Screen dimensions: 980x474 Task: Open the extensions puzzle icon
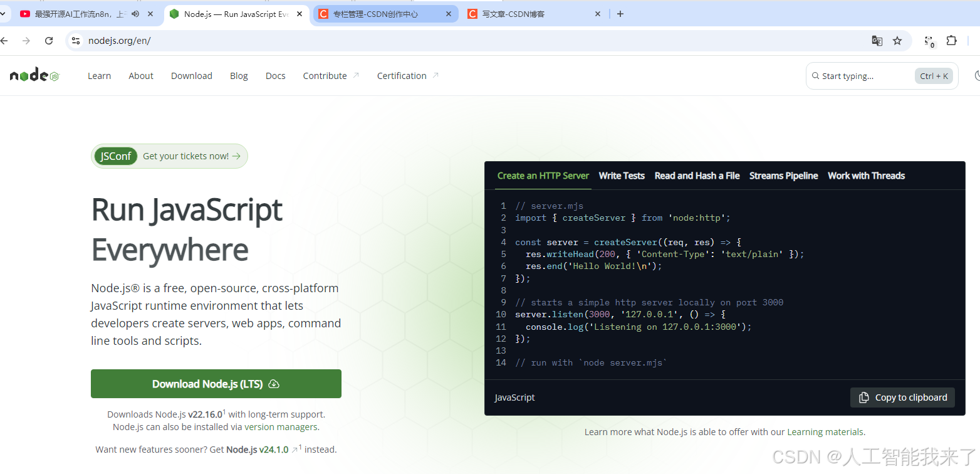coord(951,41)
